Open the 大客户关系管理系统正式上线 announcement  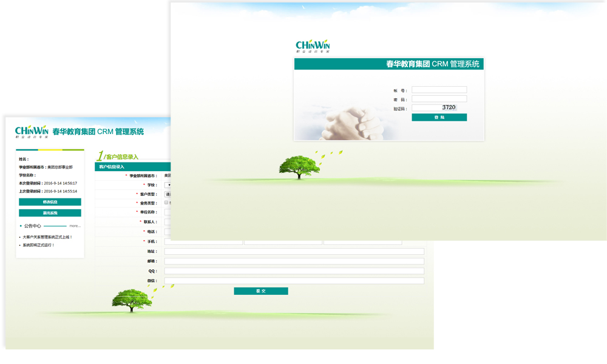(x=47, y=237)
